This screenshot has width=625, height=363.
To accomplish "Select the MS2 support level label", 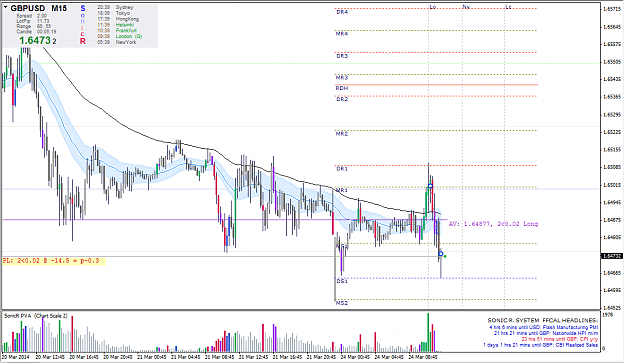I will (x=342, y=303).
